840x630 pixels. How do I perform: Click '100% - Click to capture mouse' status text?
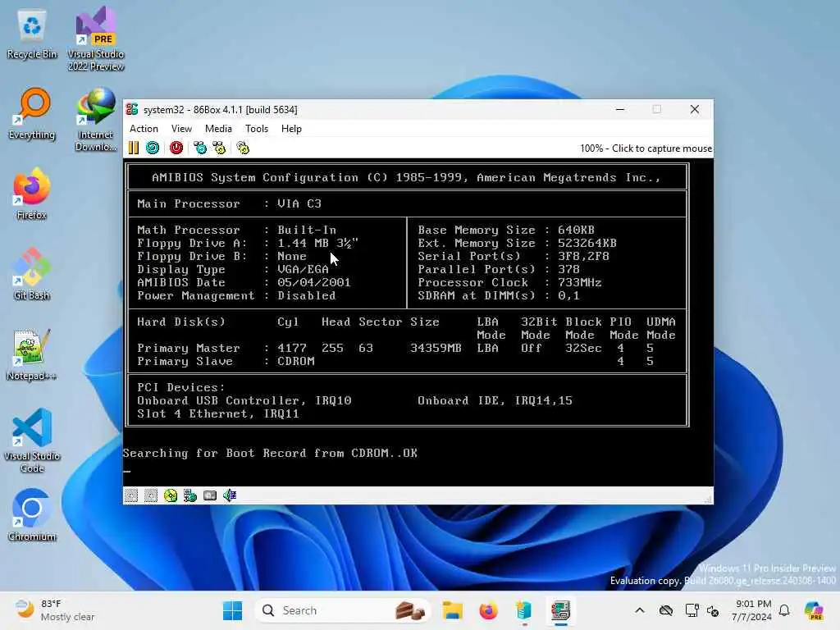tap(646, 148)
